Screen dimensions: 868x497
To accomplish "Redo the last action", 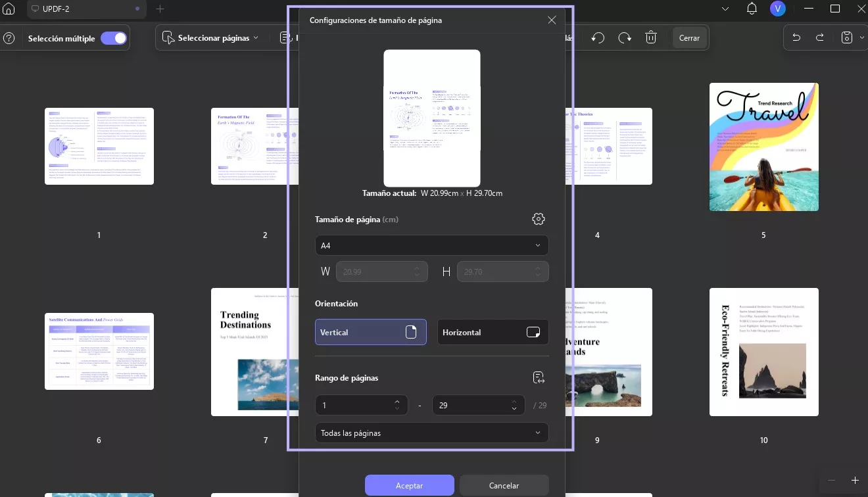I will tap(820, 37).
